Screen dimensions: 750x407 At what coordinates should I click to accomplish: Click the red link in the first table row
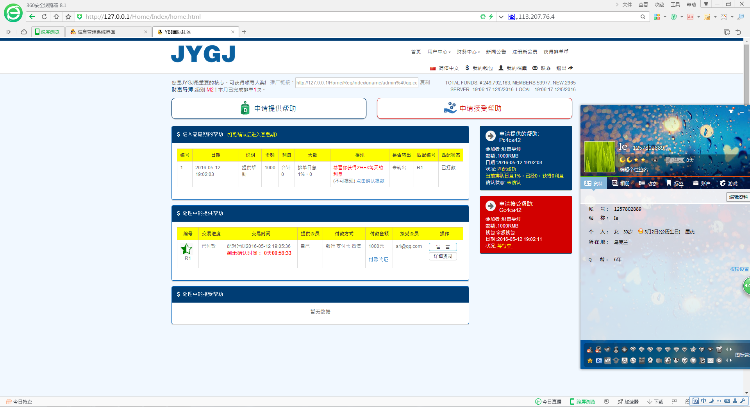point(359,170)
